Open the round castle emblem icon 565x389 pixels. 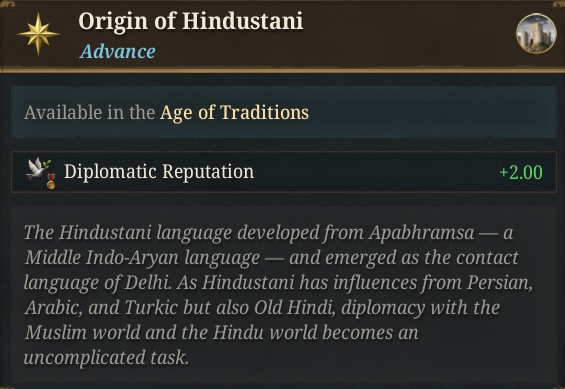point(536,33)
